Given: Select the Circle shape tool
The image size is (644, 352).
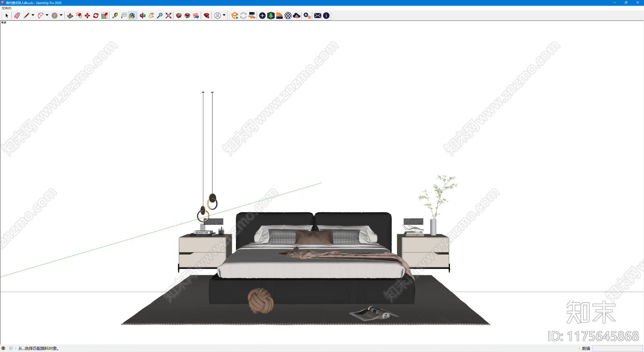Looking at the screenshot, I should point(55,16).
